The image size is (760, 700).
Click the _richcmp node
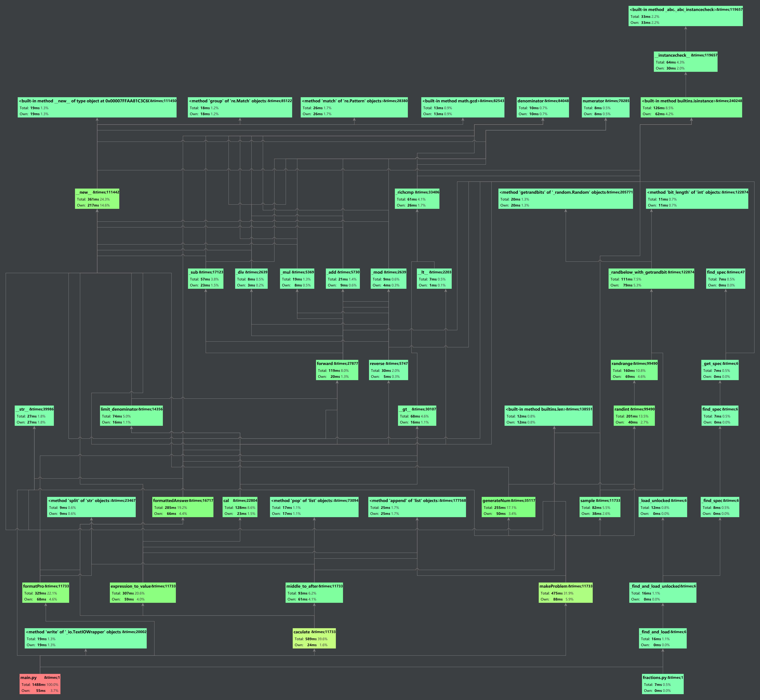point(417,199)
